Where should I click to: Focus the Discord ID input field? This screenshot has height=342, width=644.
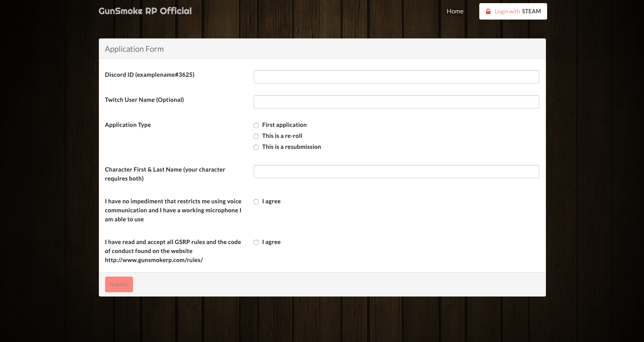click(396, 77)
